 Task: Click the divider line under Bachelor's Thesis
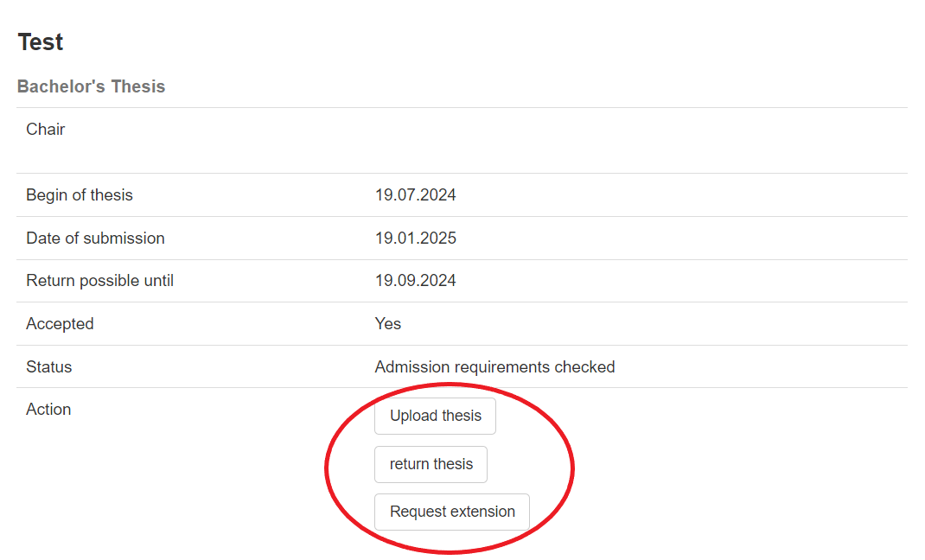pyautogui.click(x=462, y=108)
